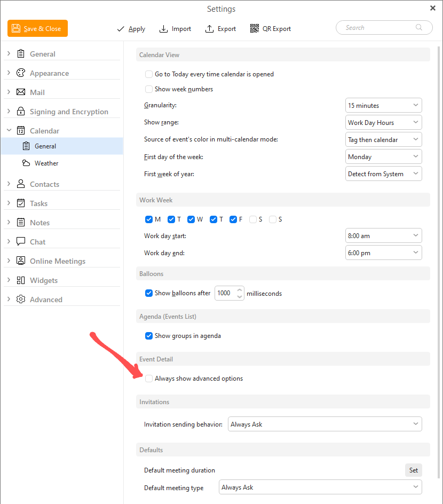The height and width of the screenshot is (504, 443).
Task: Check Show week numbers
Action: point(149,89)
